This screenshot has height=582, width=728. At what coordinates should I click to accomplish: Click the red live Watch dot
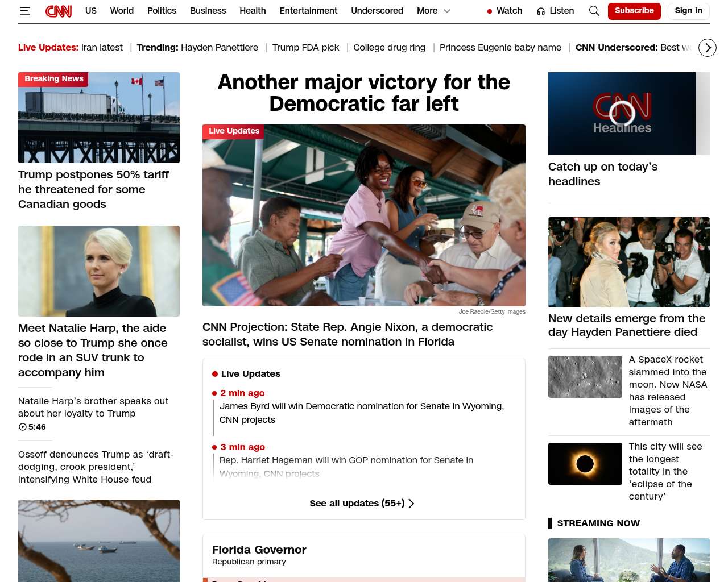tap(490, 11)
